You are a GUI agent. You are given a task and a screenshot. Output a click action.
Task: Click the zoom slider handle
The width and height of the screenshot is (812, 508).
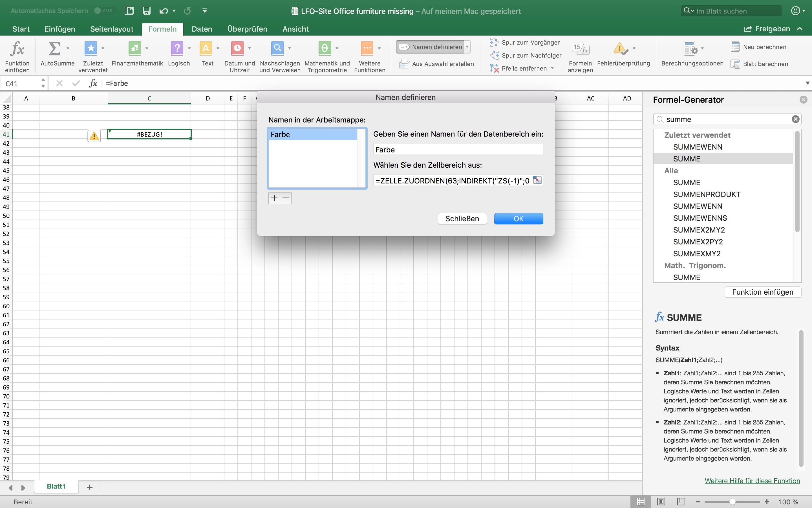[x=732, y=502]
